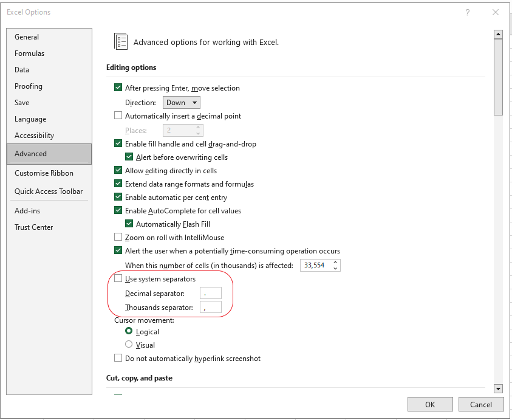This screenshot has width=512, height=420.
Task: Uncheck Allow editing directly in cells
Action: pos(118,170)
